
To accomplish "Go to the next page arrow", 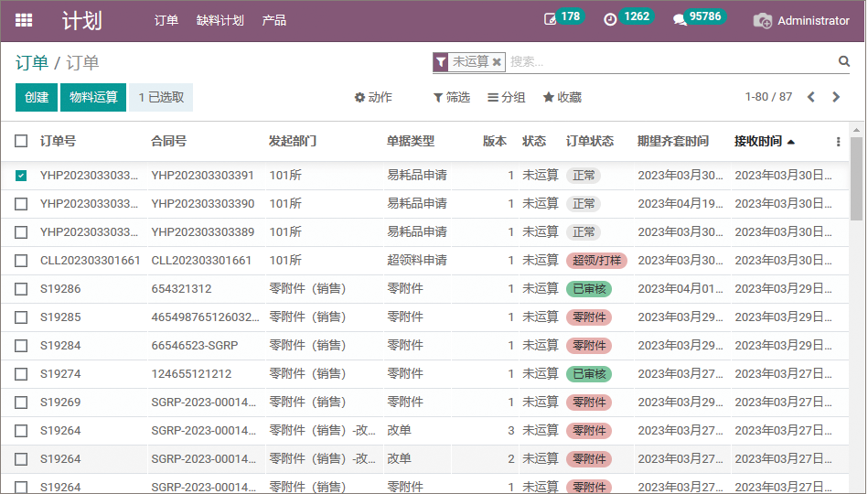I will coord(835,97).
